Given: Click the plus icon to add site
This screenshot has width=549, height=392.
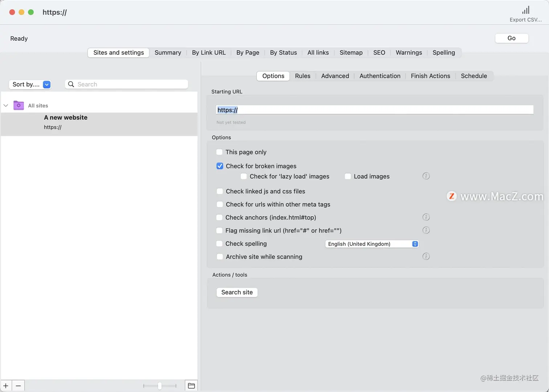Looking at the screenshot, I should click(6, 385).
